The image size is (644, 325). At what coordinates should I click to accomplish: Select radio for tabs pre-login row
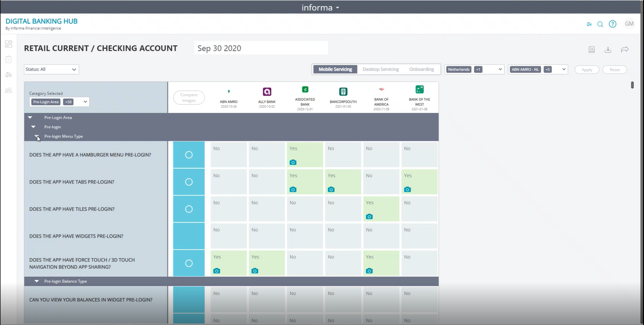pos(189,182)
